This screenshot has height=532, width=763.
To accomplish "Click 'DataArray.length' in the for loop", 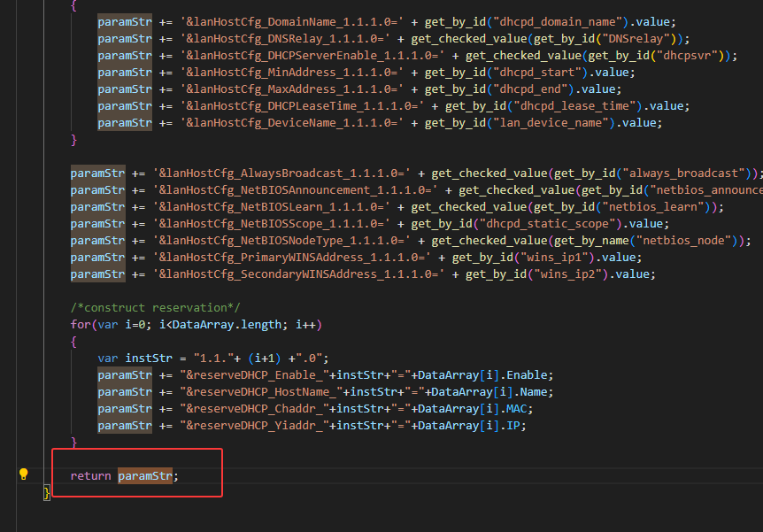I will pyautogui.click(x=212, y=325).
